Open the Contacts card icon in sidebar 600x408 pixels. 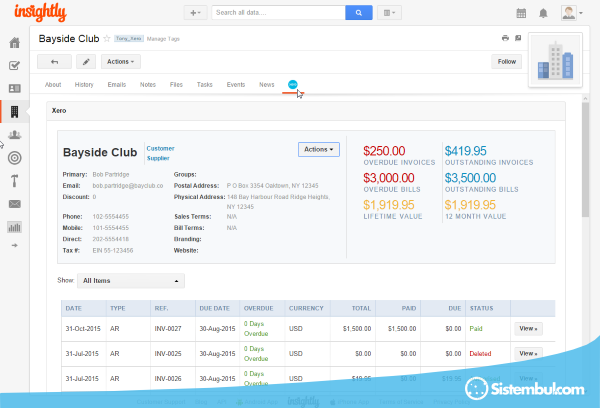click(15, 89)
